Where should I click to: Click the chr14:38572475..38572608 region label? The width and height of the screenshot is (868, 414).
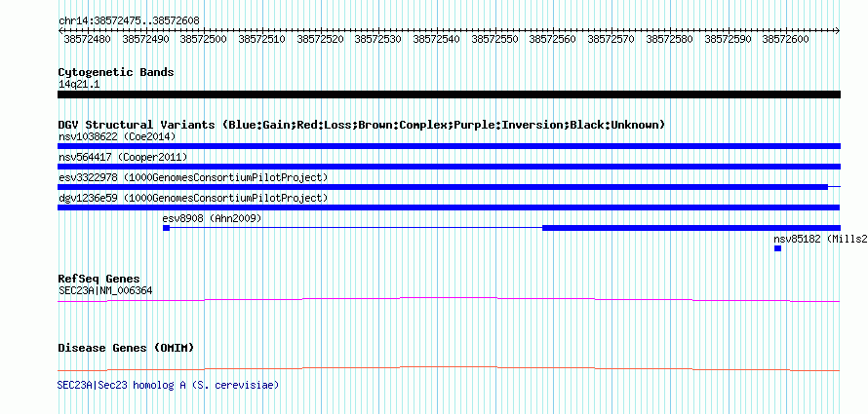[129, 21]
